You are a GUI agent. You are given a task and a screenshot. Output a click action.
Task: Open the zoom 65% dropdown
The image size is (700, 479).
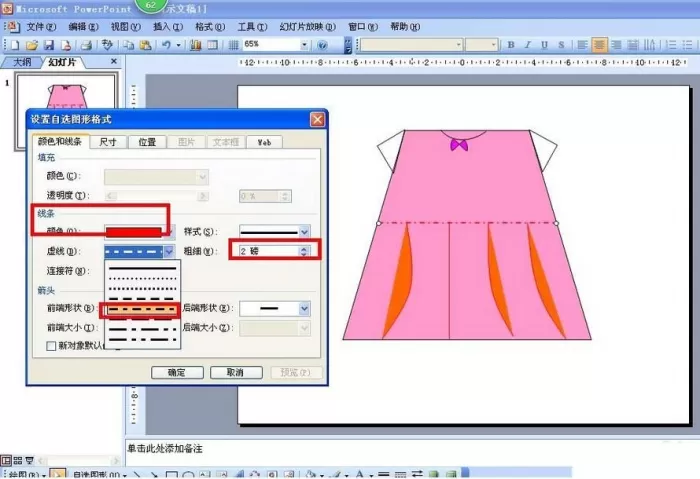304,45
